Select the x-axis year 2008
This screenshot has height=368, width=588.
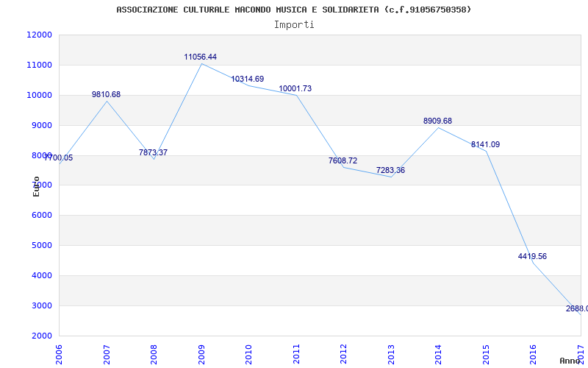(x=154, y=354)
